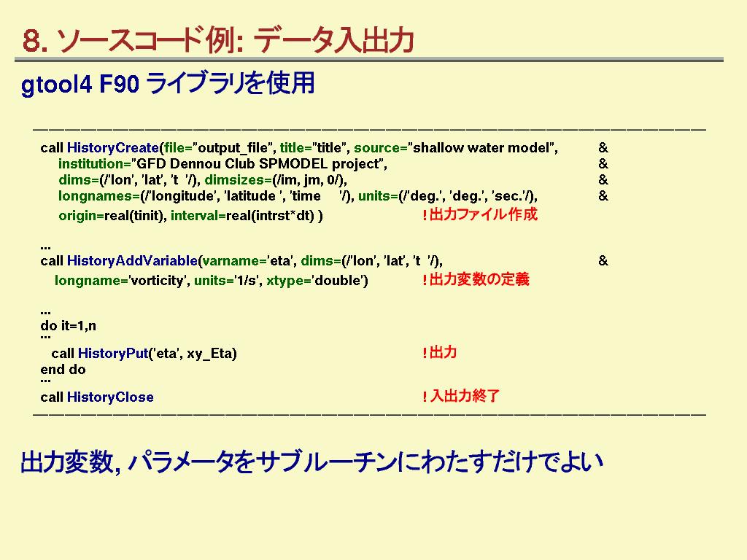The width and height of the screenshot is (747, 560).
Task: Select the HistoryPut call name
Action: [x=112, y=354]
